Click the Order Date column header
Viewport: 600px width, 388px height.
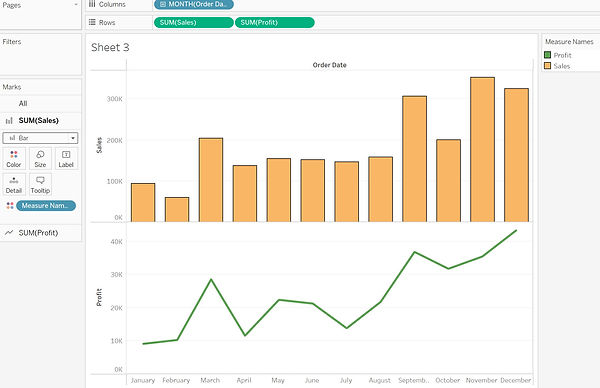click(x=329, y=65)
